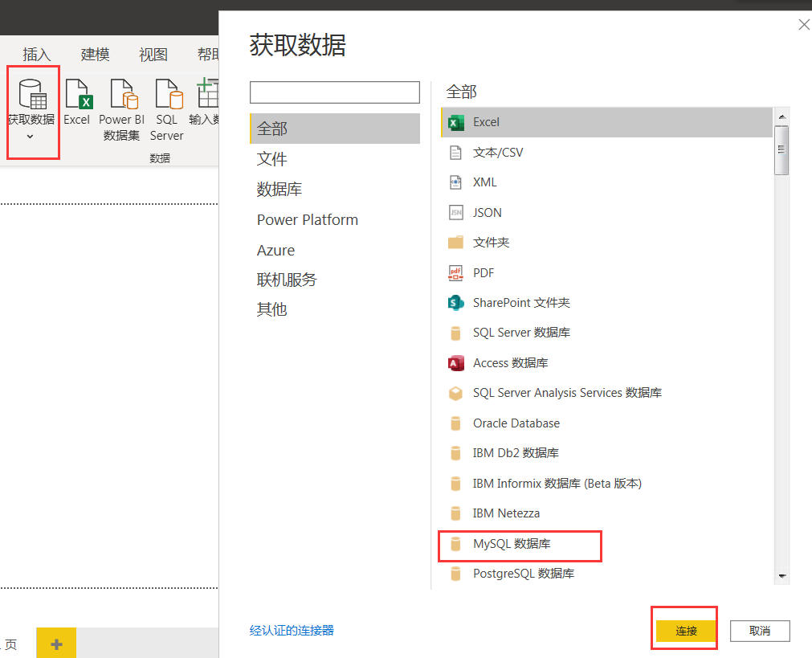Viewport: 812px width, 658px height.
Task: Click the SQL Server 数据库 cylinder icon
Action: (x=455, y=333)
